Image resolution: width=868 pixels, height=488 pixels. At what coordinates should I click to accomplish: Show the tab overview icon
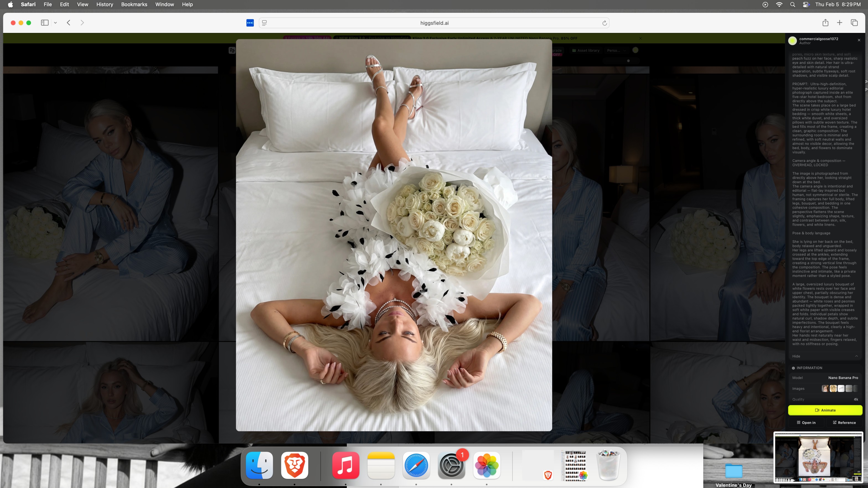pos(854,23)
